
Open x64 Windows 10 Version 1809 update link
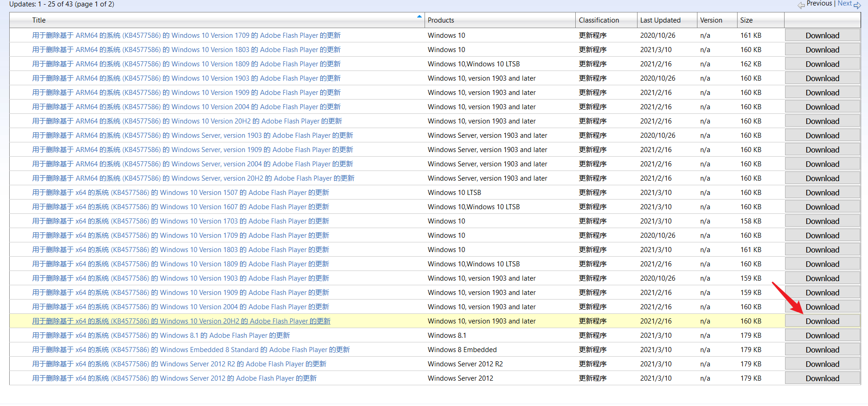[181, 264]
